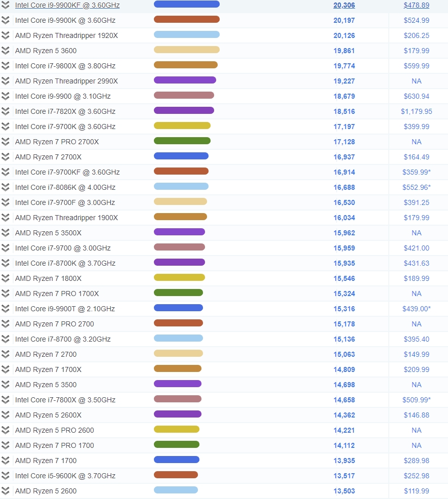Click the price $552.96*
Image resolution: width=448 pixels, height=499 pixels.
pyautogui.click(x=417, y=187)
